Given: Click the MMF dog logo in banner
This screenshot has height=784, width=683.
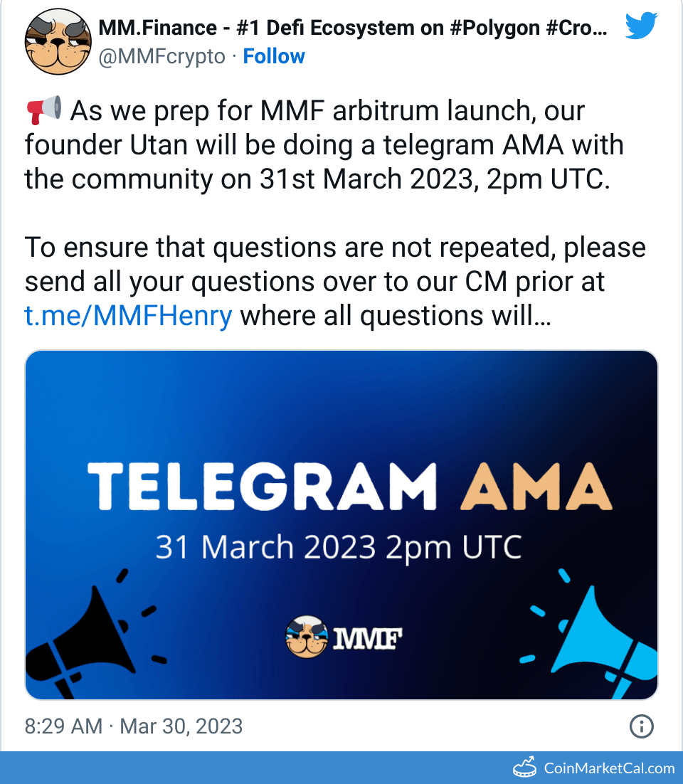Looking at the screenshot, I should coord(307,637).
